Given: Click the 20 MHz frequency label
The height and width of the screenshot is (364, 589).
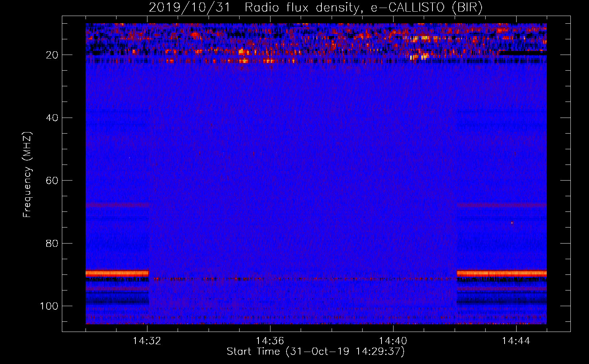Looking at the screenshot, I should [52, 55].
